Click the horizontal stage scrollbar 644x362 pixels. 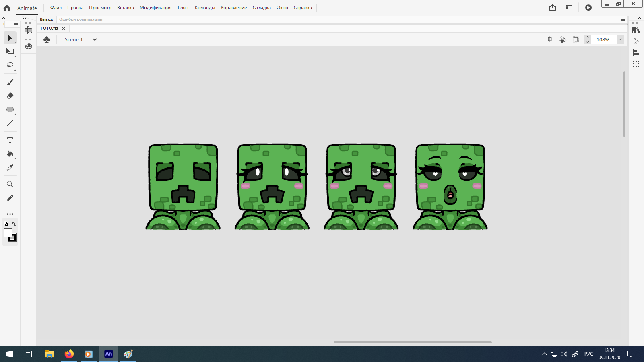(413, 342)
